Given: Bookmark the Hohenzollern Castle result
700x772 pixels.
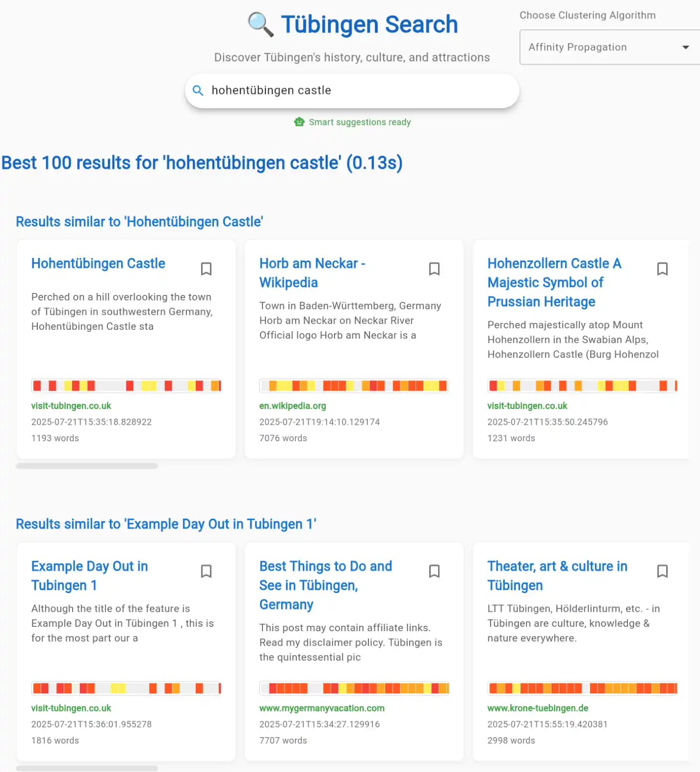Looking at the screenshot, I should coord(662,269).
